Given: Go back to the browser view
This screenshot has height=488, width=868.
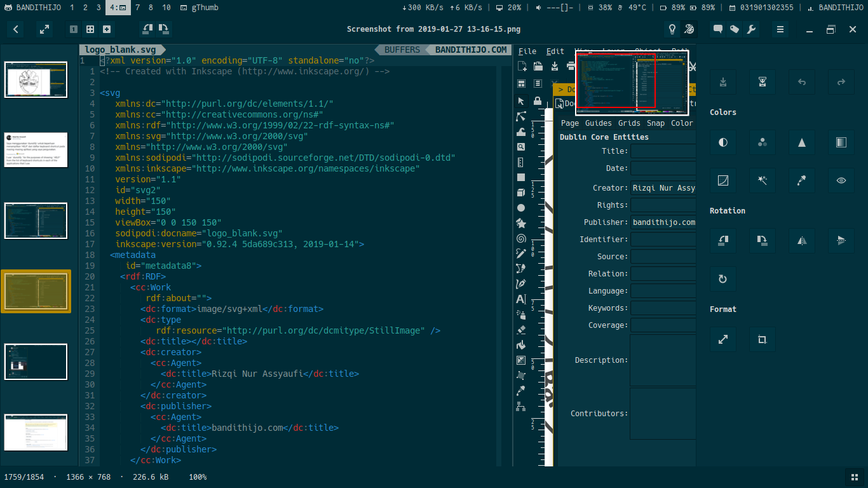Looking at the screenshot, I should (16, 29).
